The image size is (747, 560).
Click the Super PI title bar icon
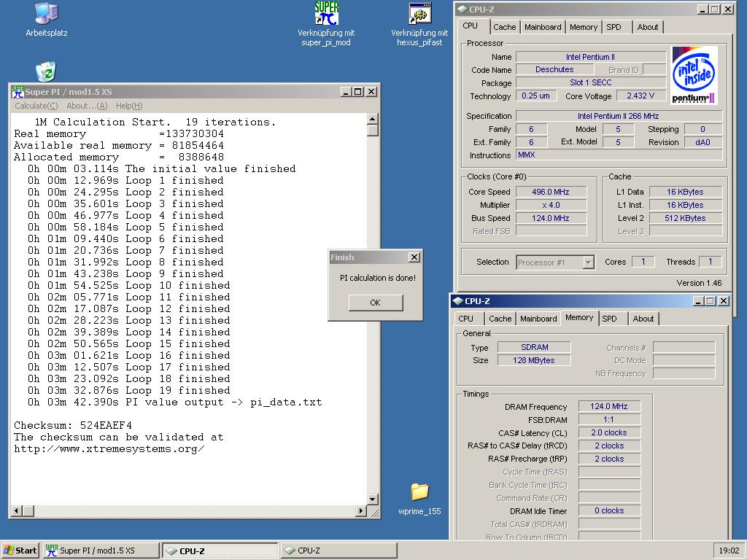[18, 92]
